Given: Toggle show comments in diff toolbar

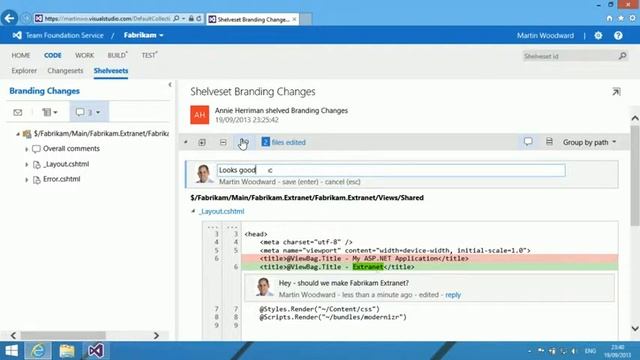Looking at the screenshot, I should pos(528,142).
